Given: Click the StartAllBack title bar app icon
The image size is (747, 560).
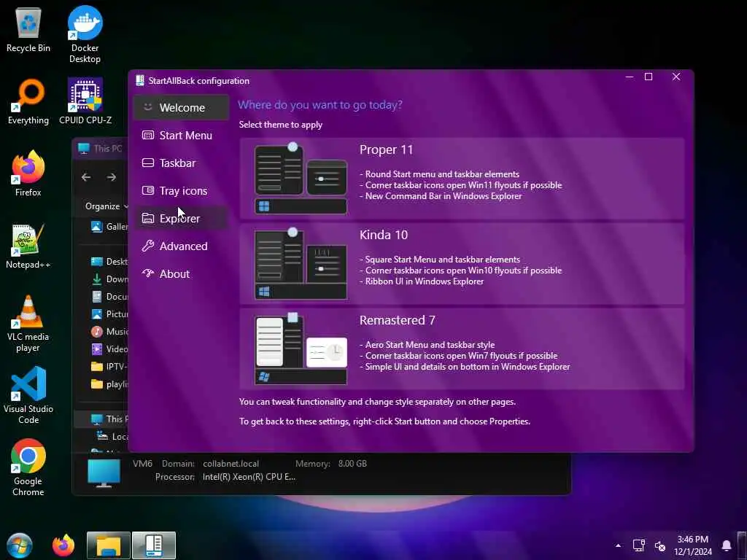Looking at the screenshot, I should tap(139, 80).
